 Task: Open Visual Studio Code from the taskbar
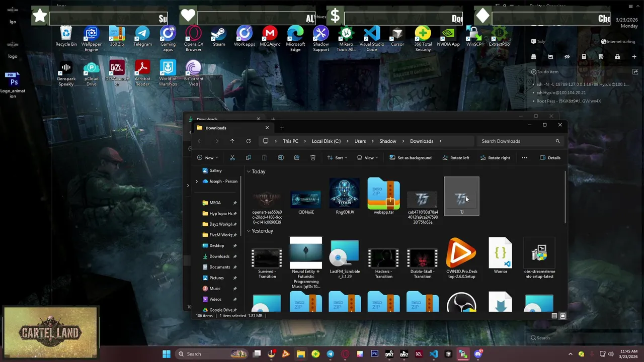pos(434,354)
